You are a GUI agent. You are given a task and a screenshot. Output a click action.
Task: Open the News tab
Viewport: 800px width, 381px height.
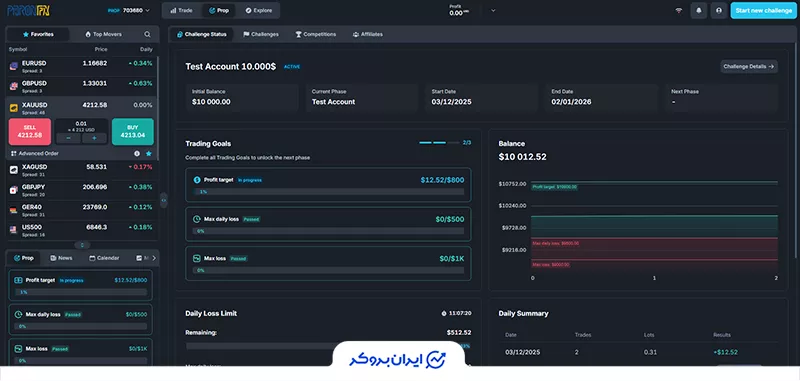coord(61,258)
